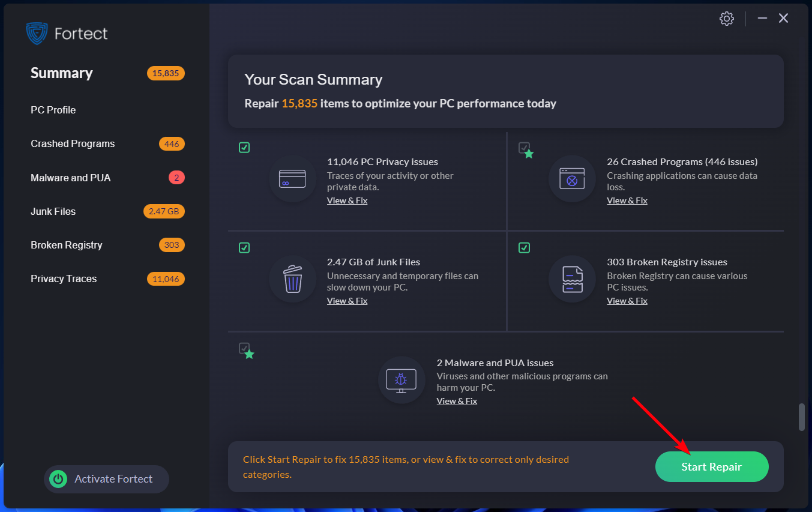Screen dimensions: 812x512
Task: Click 'Broken Registry can cause various PC issues' text
Action: point(677,282)
